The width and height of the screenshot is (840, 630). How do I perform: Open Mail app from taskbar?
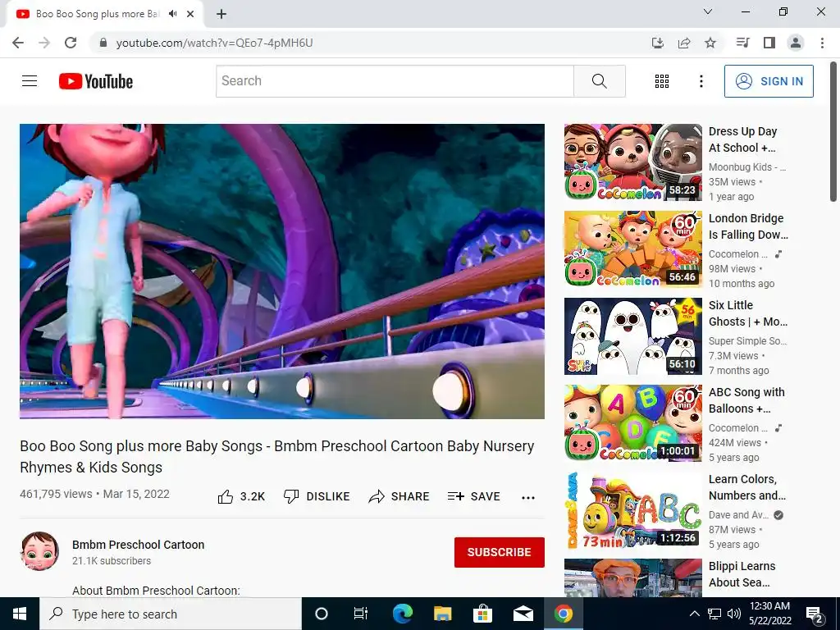pos(523,614)
